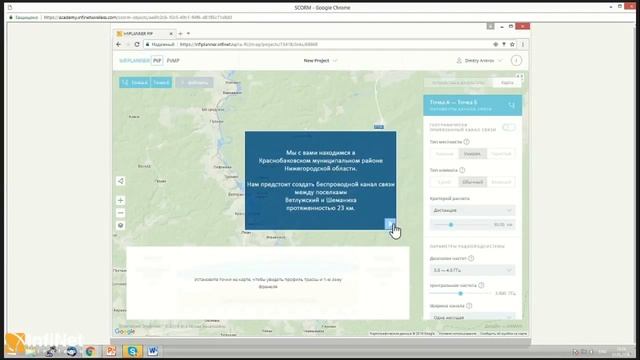The height and width of the screenshot is (360, 640).
Task: Open help for Тип климата
Action: 462,170
